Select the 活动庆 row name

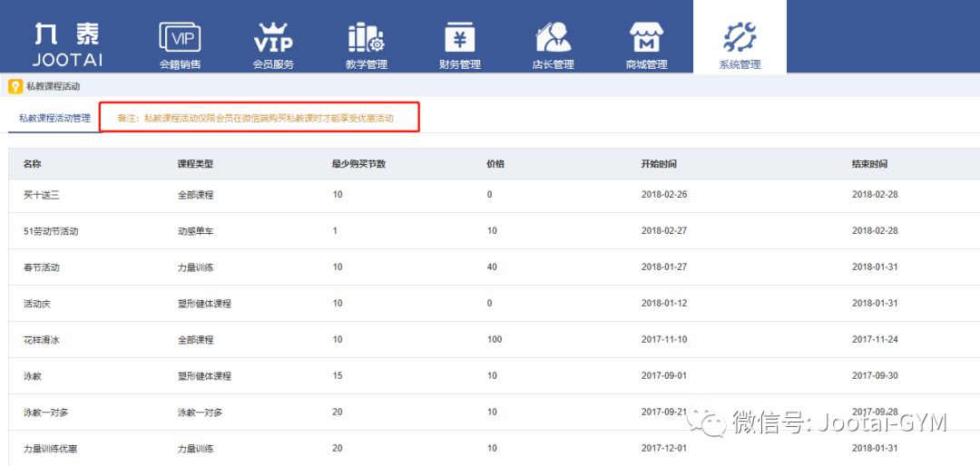37,304
